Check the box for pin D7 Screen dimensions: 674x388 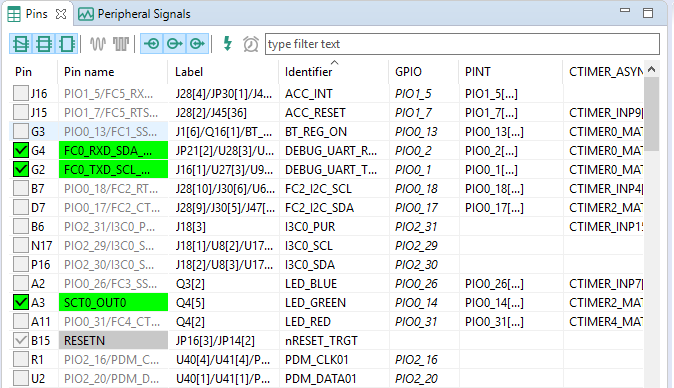pyautogui.click(x=21, y=208)
